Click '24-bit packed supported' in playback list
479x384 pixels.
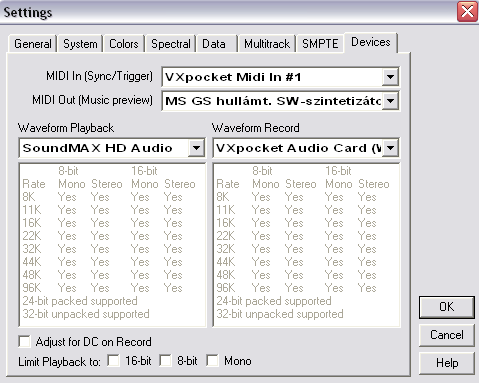(80, 301)
